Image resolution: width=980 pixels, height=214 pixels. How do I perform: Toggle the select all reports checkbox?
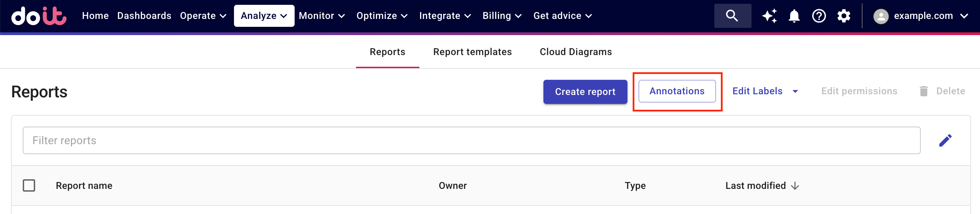point(29,185)
